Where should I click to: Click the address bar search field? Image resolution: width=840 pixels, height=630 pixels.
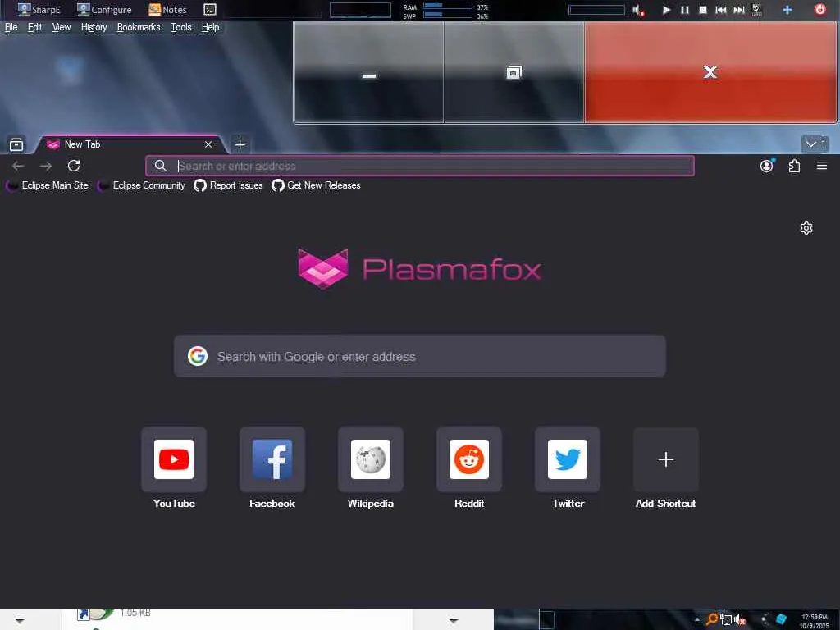coord(420,166)
